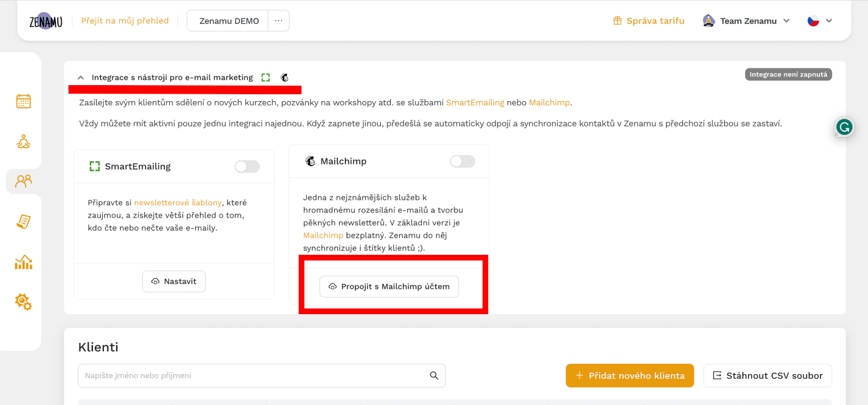
Task: Follow the SmartEmailing link in the description
Action: (475, 103)
